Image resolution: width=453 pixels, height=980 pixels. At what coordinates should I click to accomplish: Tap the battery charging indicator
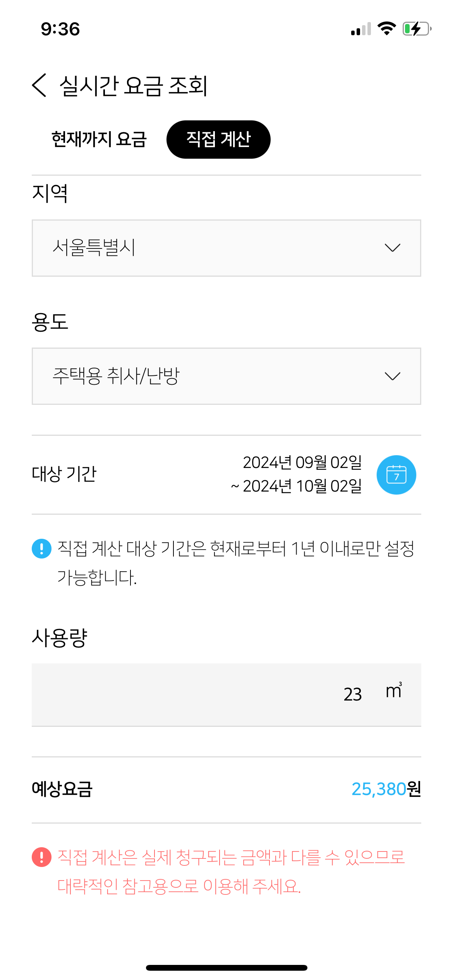417,29
